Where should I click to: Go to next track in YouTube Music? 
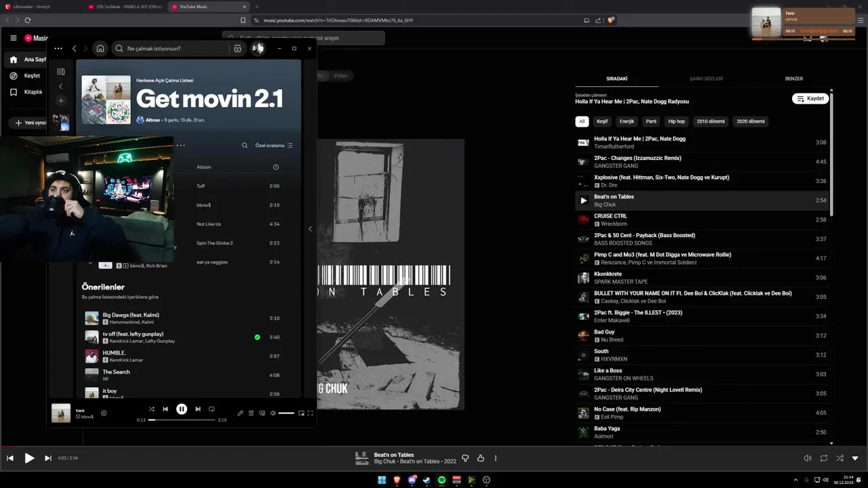click(47, 458)
